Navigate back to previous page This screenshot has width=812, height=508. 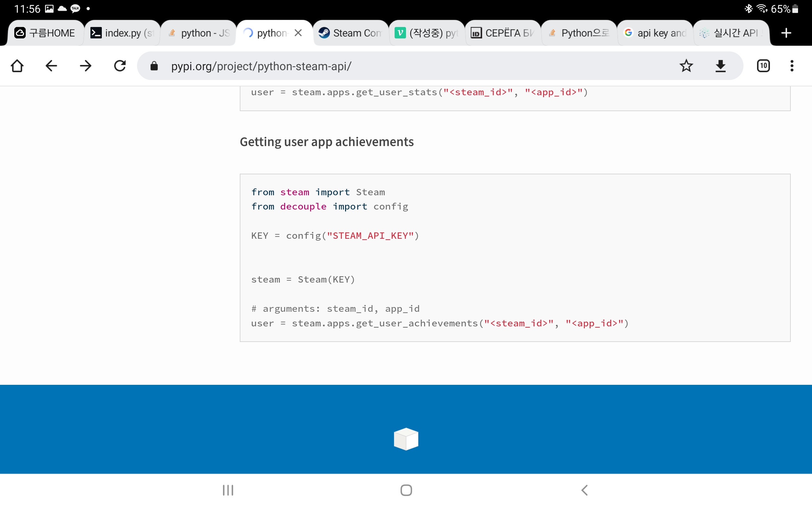[x=51, y=66]
